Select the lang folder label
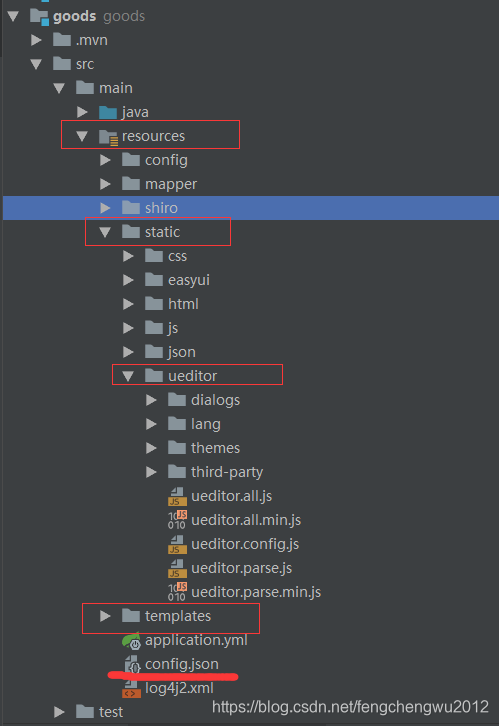Viewport: 499px width, 726px height. 206,424
